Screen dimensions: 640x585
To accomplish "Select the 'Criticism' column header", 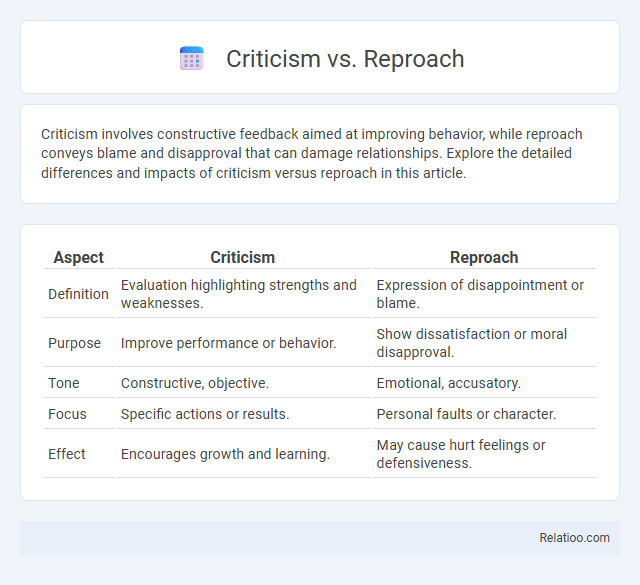I will (x=242, y=258).
